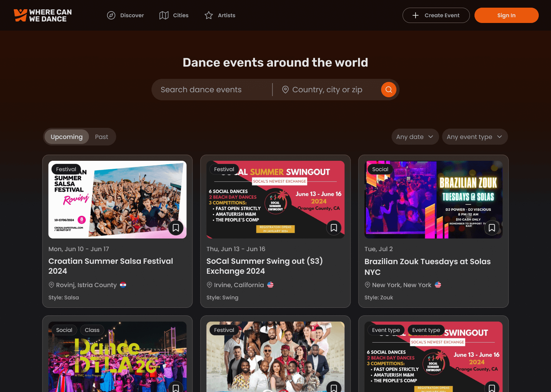Viewport: 551px width, 392px height.
Task: Bookmark the SoCal Summer Swing out Exchange card
Action: pos(334,228)
